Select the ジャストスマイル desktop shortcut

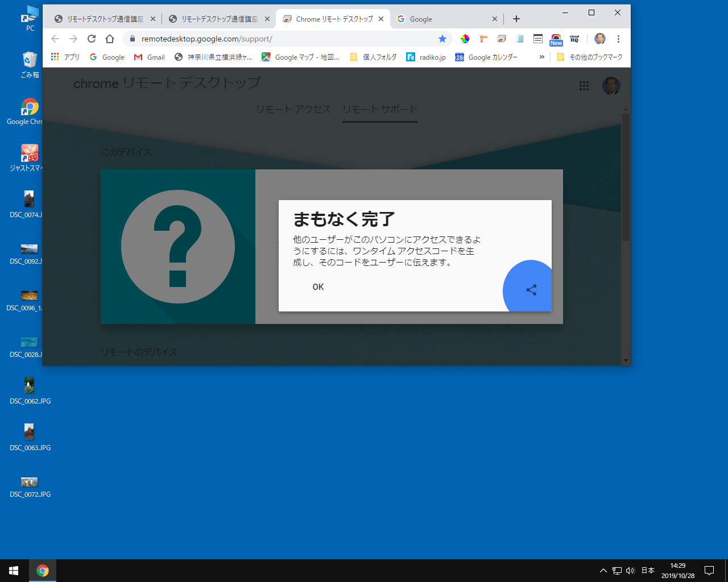[x=26, y=158]
